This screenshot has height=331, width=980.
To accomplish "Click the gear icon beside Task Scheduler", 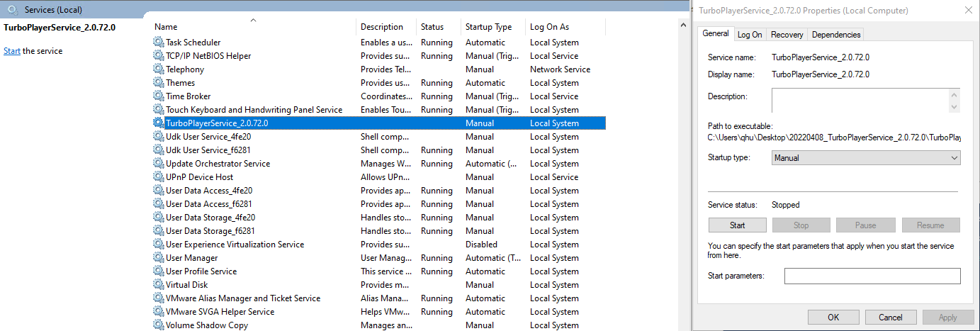I will (x=158, y=43).
